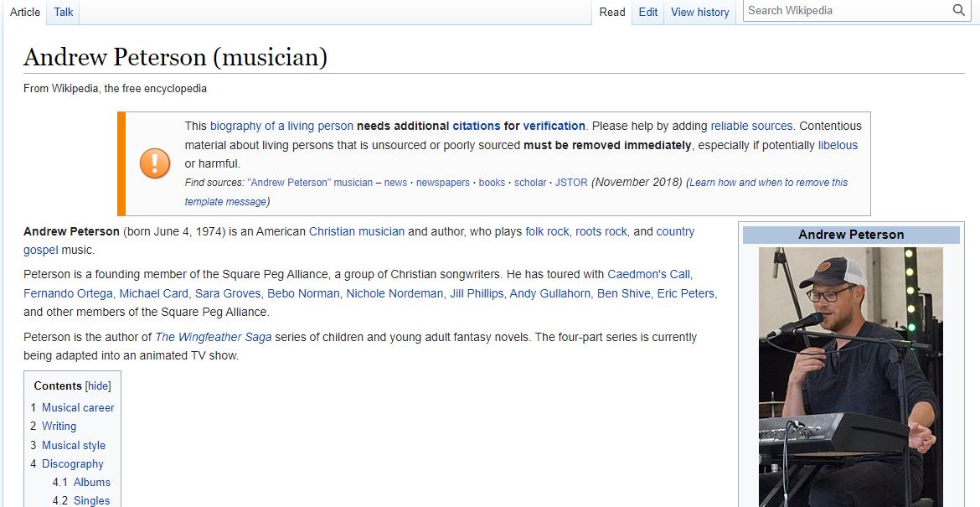The height and width of the screenshot is (507, 980).
Task: Open The Wingfeather Saga article
Action: (212, 336)
